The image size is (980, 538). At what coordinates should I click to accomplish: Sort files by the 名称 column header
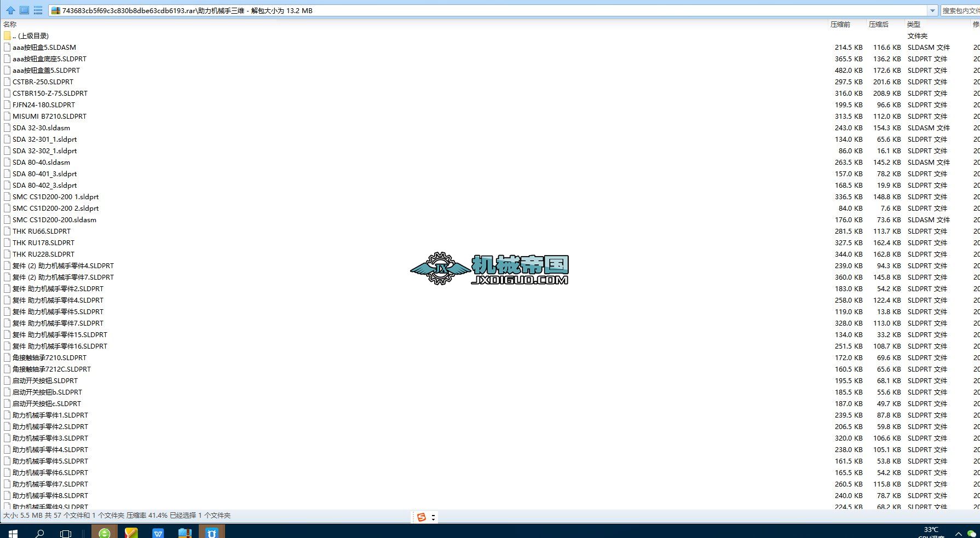tap(10, 24)
